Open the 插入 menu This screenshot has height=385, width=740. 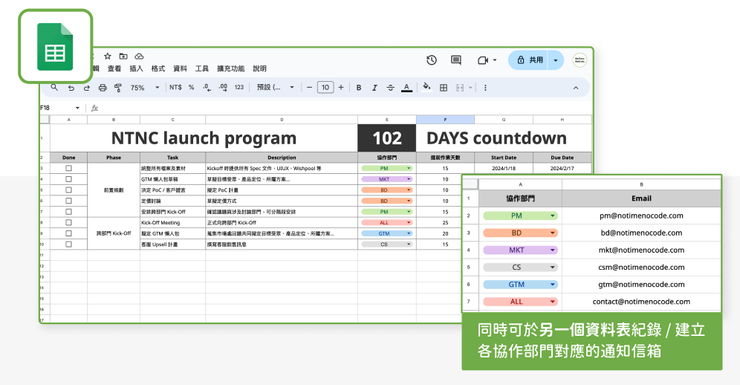point(136,68)
